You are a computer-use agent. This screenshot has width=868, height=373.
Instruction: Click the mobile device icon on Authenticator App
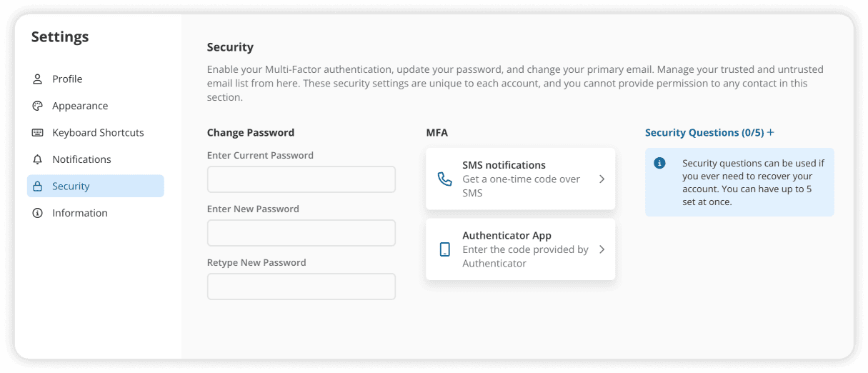coord(445,249)
